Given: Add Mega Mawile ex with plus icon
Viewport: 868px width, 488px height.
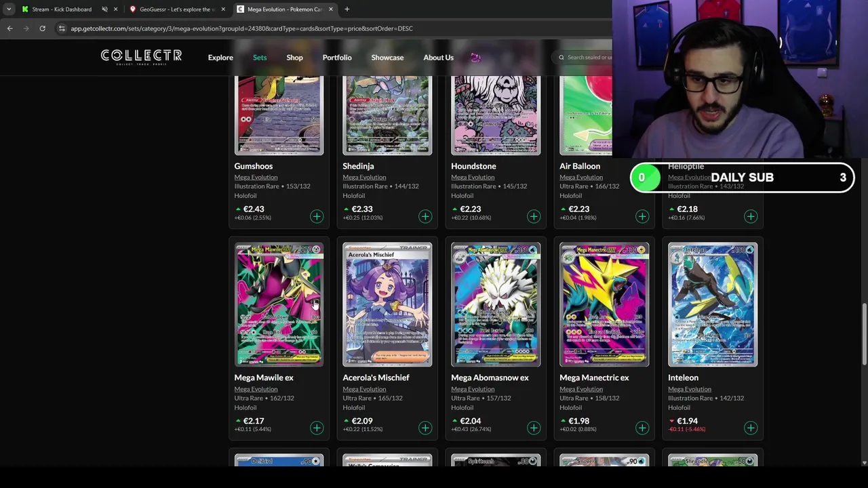Looking at the screenshot, I should (317, 428).
